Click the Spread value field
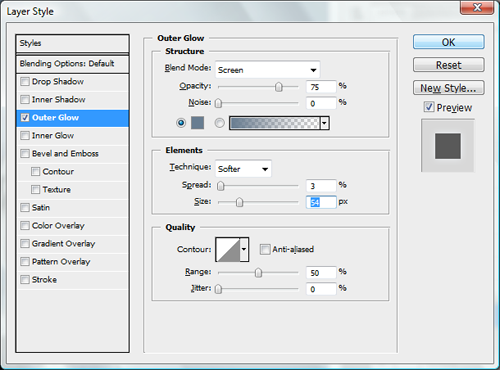This screenshot has width=500, height=370. coord(321,186)
